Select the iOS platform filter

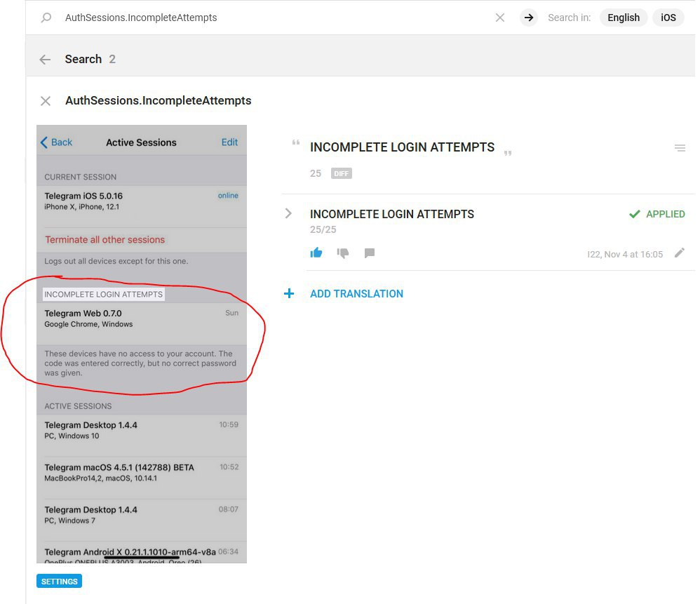pos(668,18)
